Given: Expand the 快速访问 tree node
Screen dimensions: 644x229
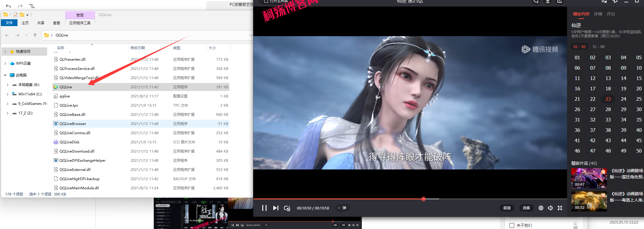Looking at the screenshot, I should [x=5, y=52].
